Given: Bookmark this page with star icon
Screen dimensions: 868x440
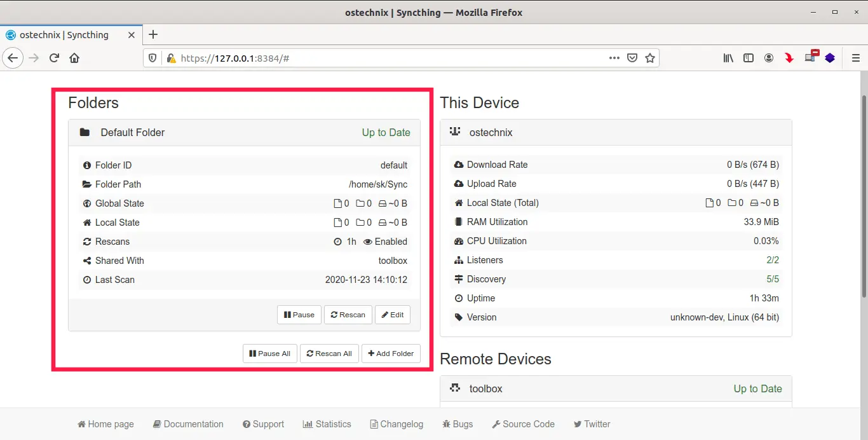Looking at the screenshot, I should point(649,58).
